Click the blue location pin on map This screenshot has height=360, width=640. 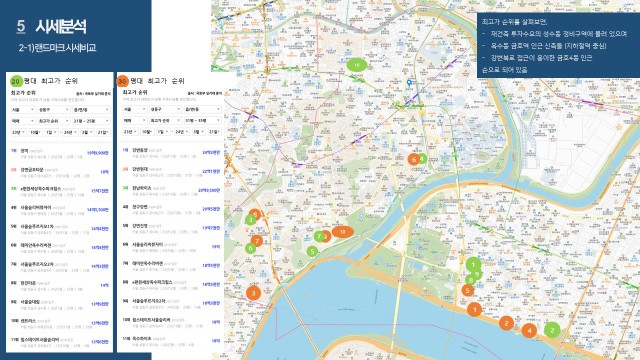[409, 83]
